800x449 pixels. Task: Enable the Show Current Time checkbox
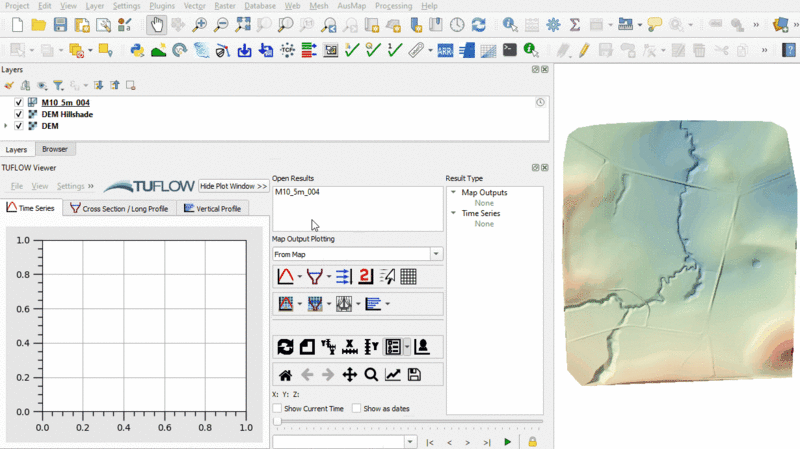(278, 409)
